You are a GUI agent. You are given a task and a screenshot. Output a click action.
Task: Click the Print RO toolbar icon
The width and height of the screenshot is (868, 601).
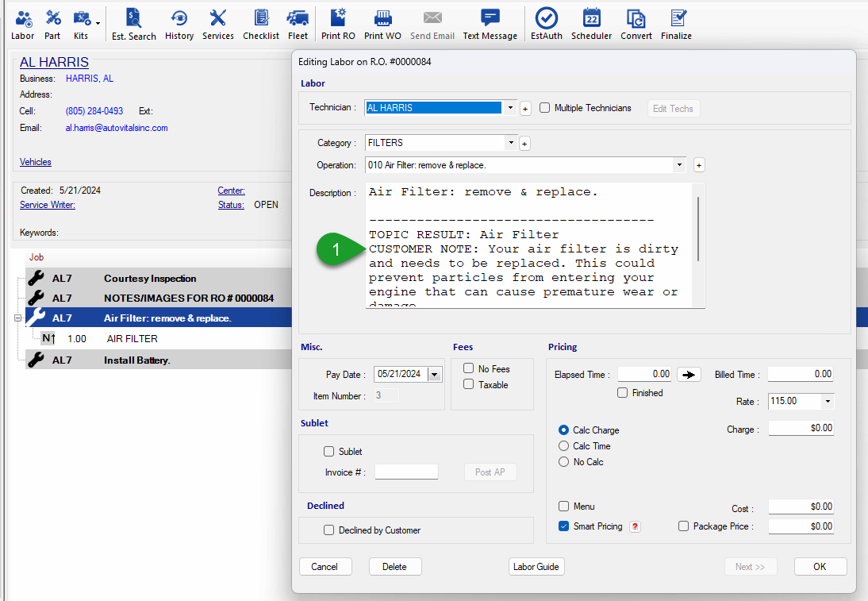[x=338, y=25]
